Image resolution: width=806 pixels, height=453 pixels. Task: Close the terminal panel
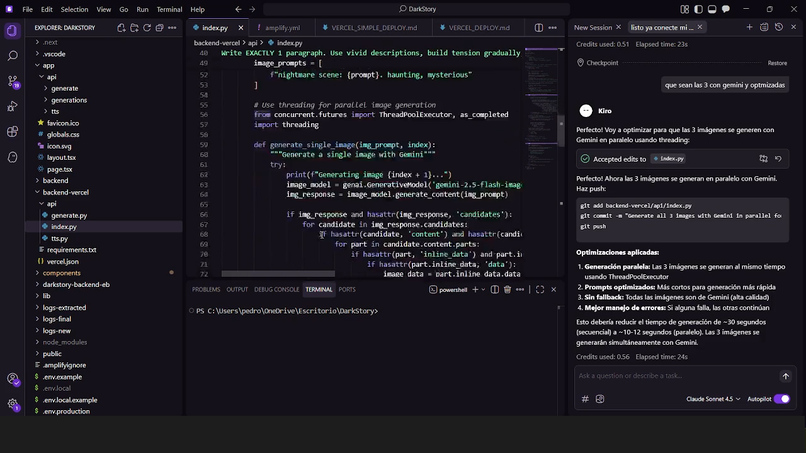coord(554,289)
